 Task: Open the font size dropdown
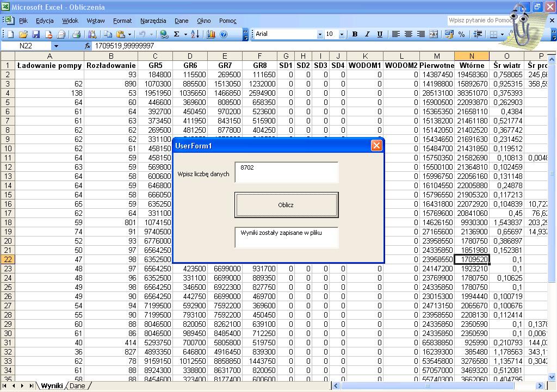tap(342, 34)
